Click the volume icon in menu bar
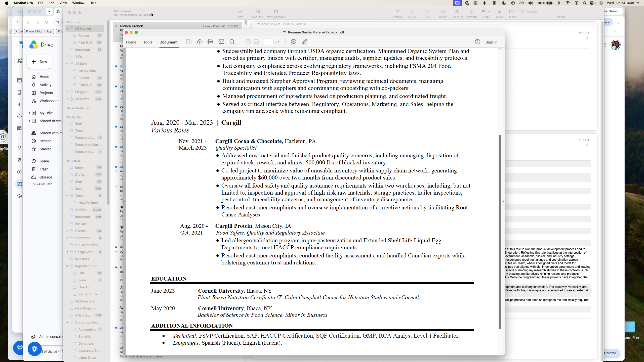 [x=531, y=3]
